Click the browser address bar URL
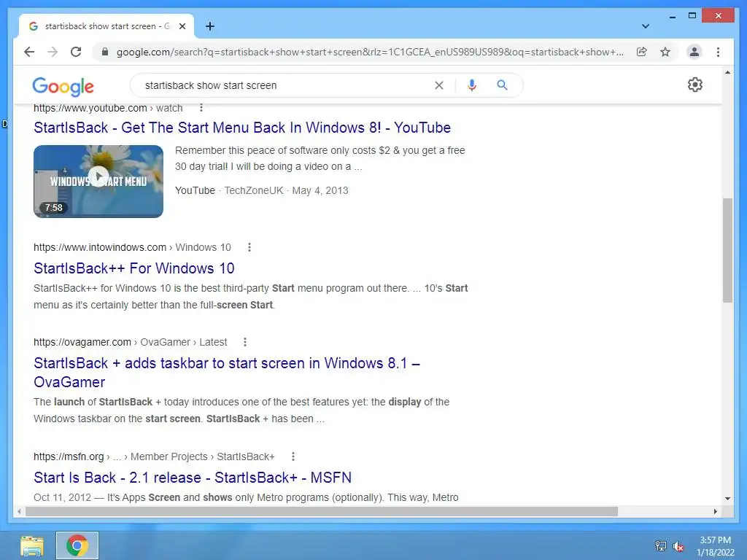747x560 pixels. (x=370, y=52)
